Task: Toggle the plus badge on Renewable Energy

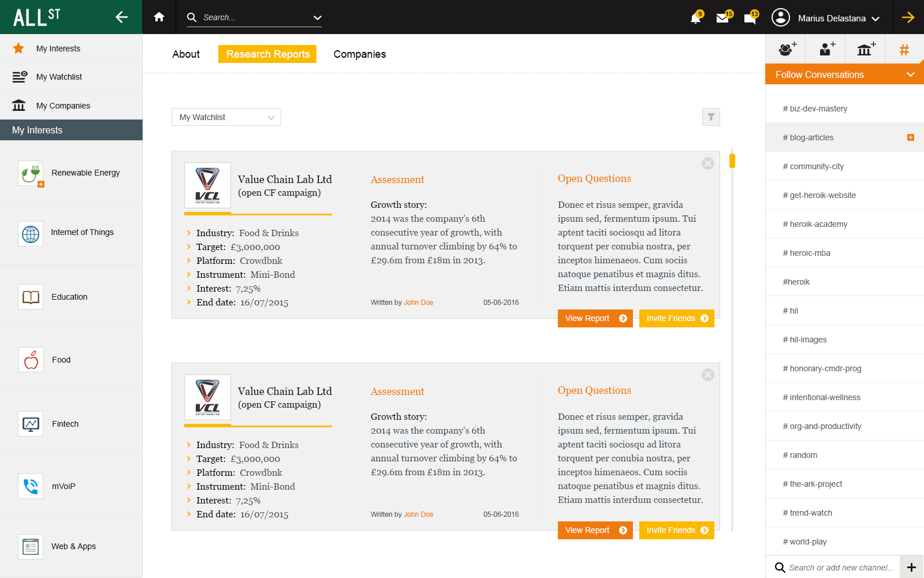Action: tap(41, 184)
